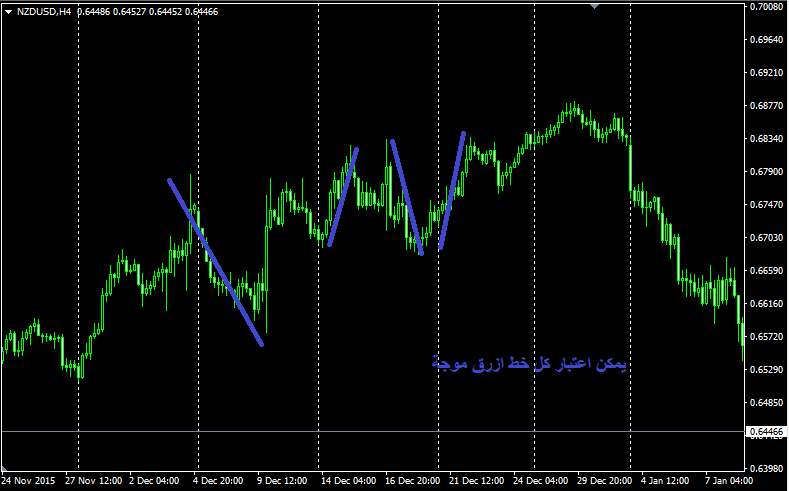789x491 pixels.
Task: Click the 24 Nov 2015 date label
Action: tap(28, 481)
